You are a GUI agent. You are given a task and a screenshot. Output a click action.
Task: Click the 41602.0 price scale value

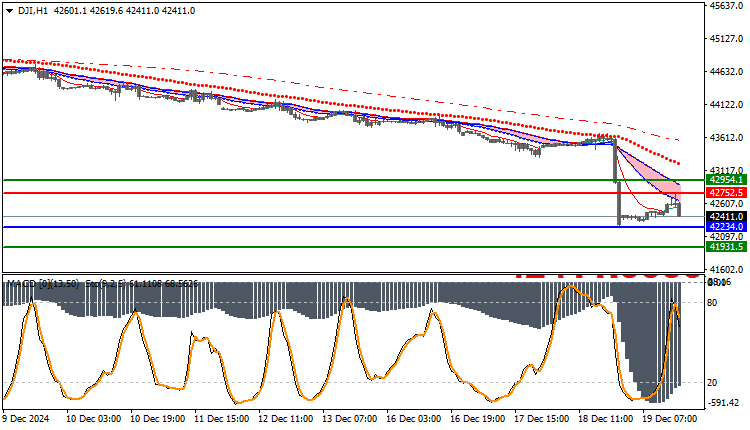tap(726, 269)
